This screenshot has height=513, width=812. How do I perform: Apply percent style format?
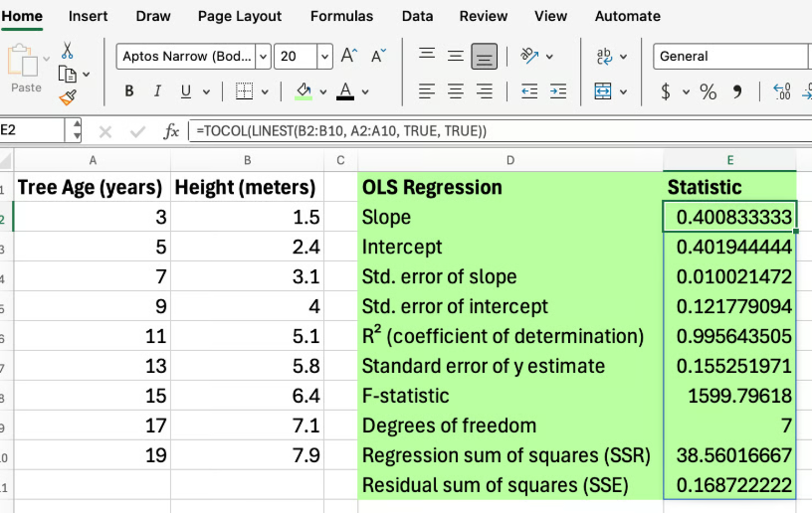708,92
